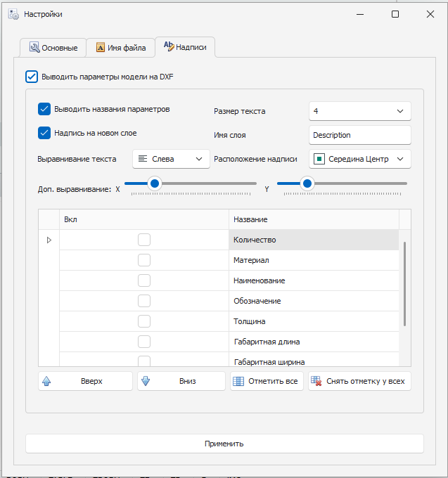Click the Имя слоя input field

[x=359, y=135]
